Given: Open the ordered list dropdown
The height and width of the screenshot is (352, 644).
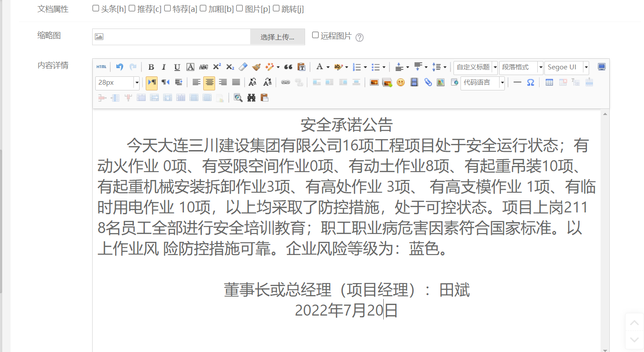Looking at the screenshot, I should coord(365,68).
